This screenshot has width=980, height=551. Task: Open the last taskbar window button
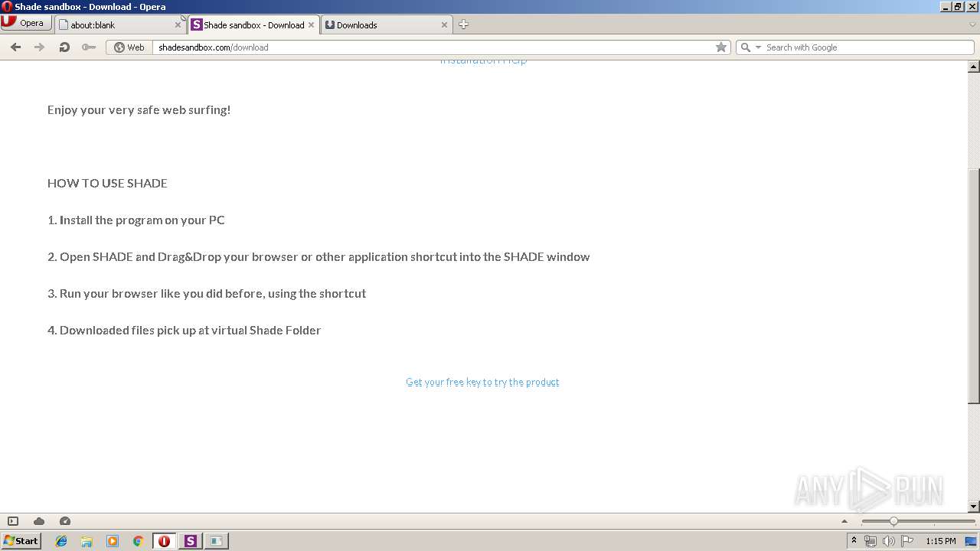[x=217, y=541]
